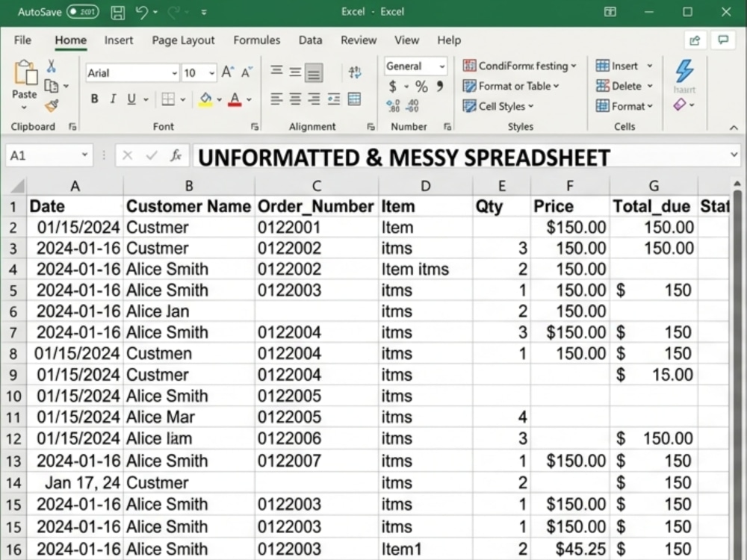Click the Percent Style icon
The image size is (747, 560).
click(x=421, y=86)
